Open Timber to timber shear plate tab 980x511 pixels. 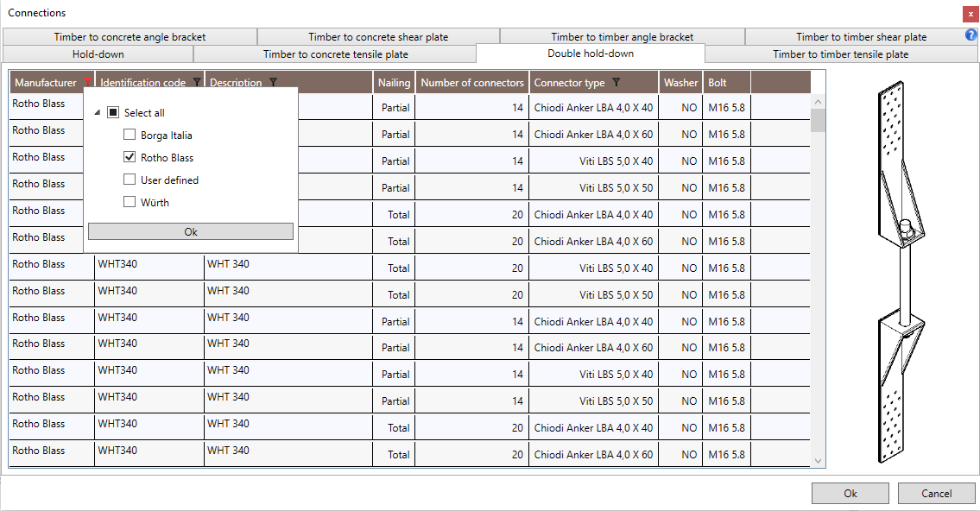point(861,37)
